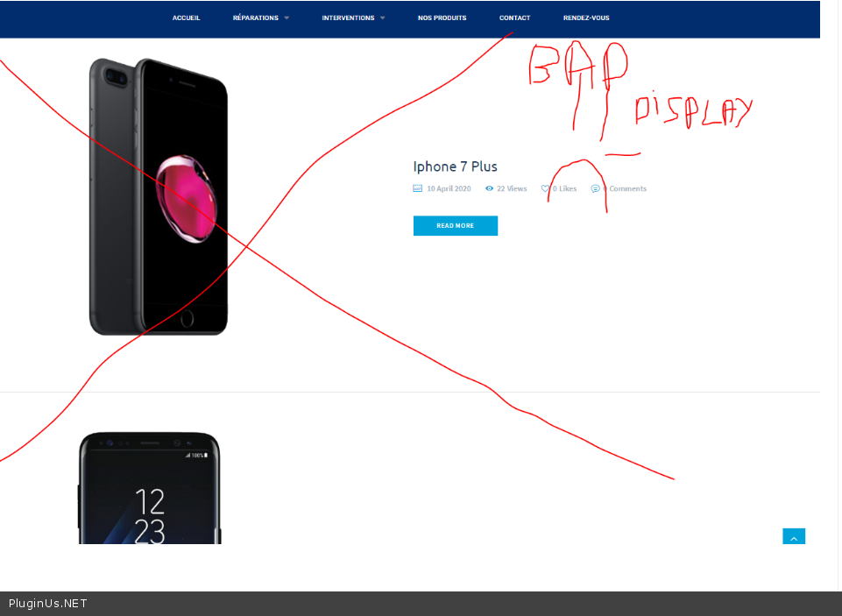This screenshot has width=842, height=616.
Task: Click the Read More button
Action: click(x=456, y=225)
